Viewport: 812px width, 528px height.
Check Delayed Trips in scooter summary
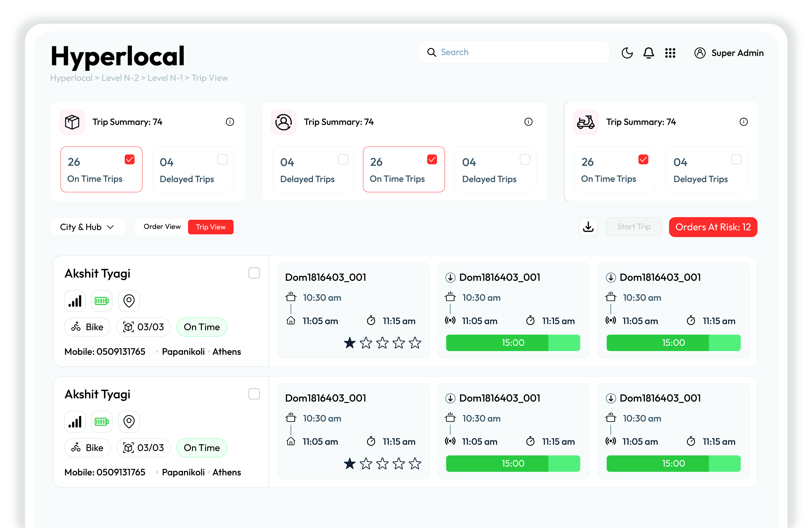[x=736, y=160]
